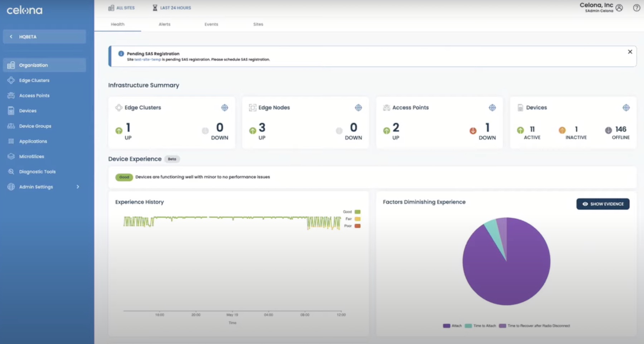Click Edge Nodes 0 DOWN status
644x344 pixels.
[349, 131]
